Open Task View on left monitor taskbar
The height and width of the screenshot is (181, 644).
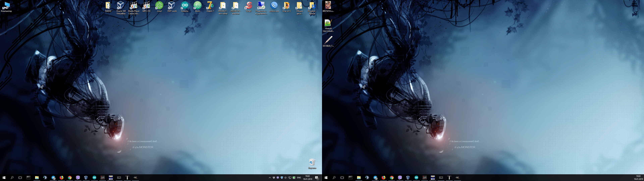coord(20,177)
